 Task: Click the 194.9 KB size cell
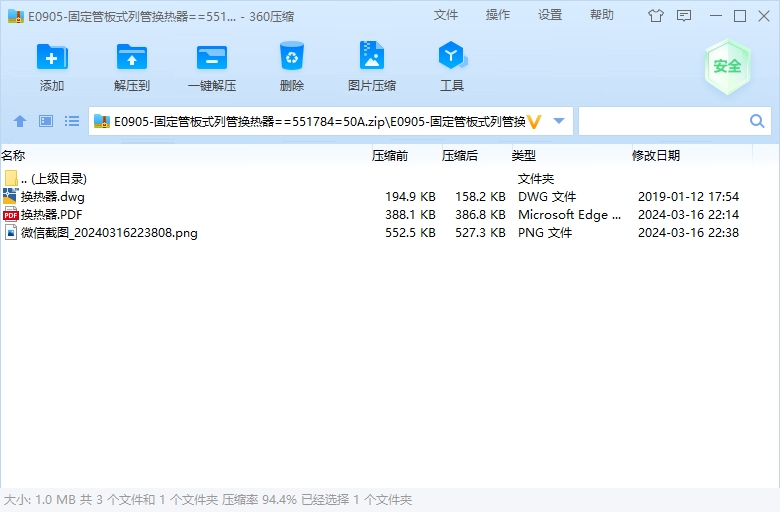point(410,197)
